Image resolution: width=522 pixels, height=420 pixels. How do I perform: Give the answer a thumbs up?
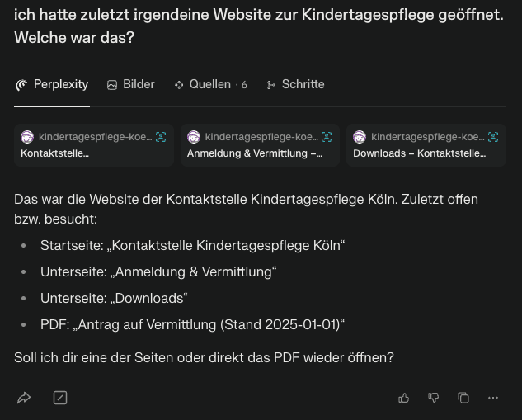pyautogui.click(x=403, y=398)
